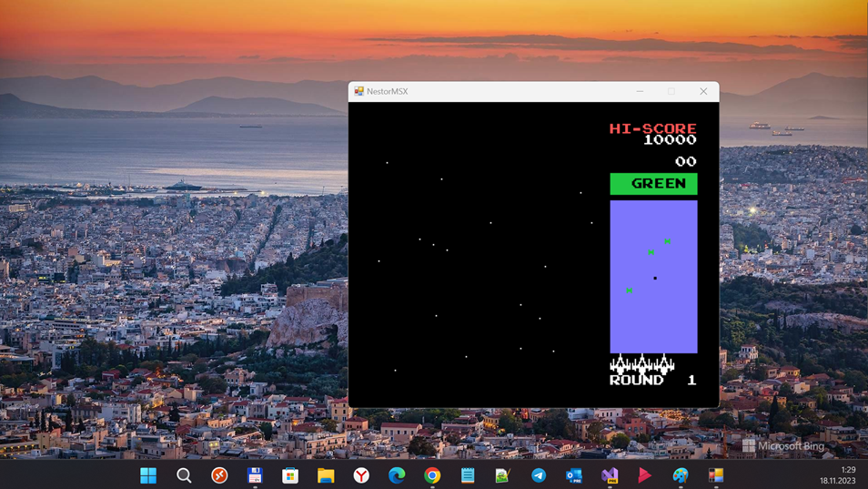The width and height of the screenshot is (868, 489).
Task: Click the ROUND 1 indicator
Action: (x=652, y=380)
